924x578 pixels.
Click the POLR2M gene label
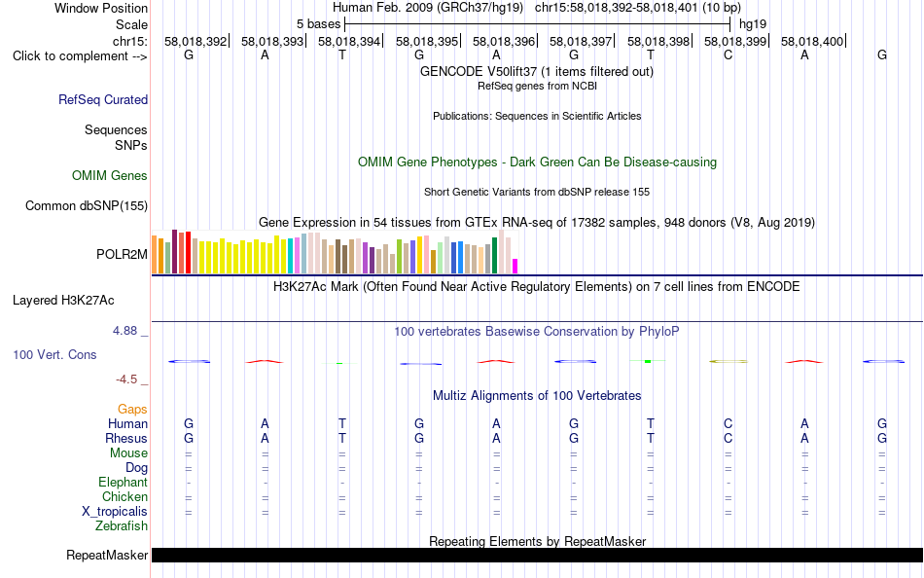pos(122,254)
